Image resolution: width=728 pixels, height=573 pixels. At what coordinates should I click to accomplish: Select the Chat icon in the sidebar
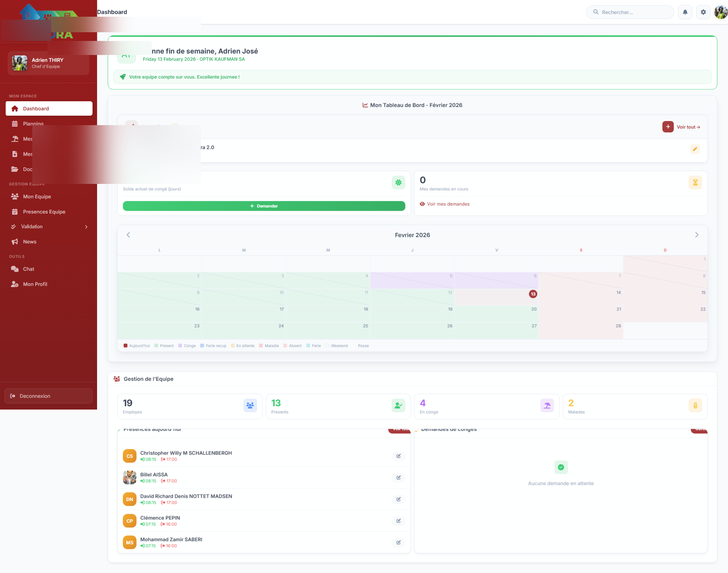(x=15, y=269)
